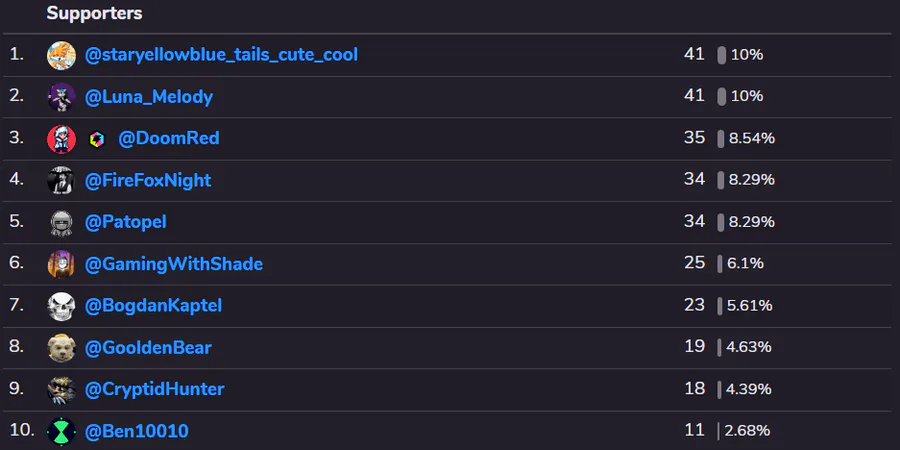Viewport: 900px width, 450px height.
Task: Click DoomRed's red avatar icon
Action: click(62, 138)
